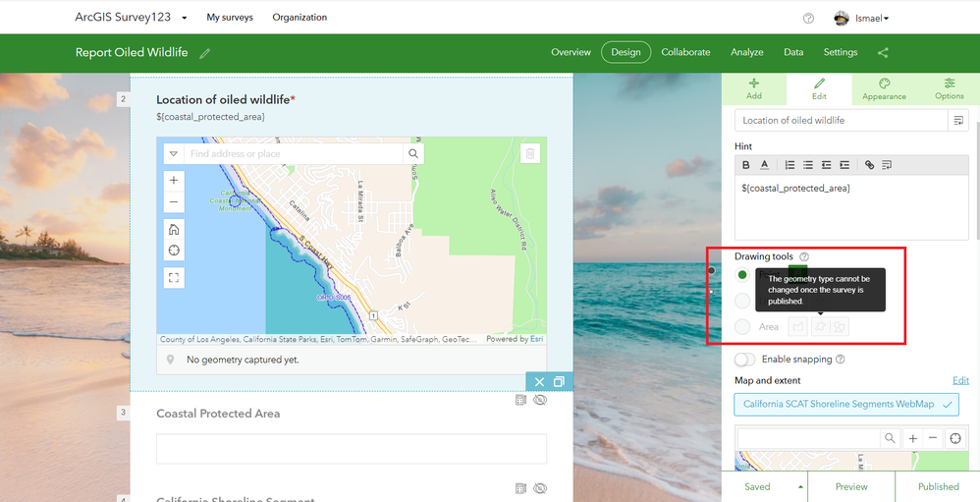980x502 pixels.
Task: Click the magnifier in Find address search bar
Action: tap(413, 154)
